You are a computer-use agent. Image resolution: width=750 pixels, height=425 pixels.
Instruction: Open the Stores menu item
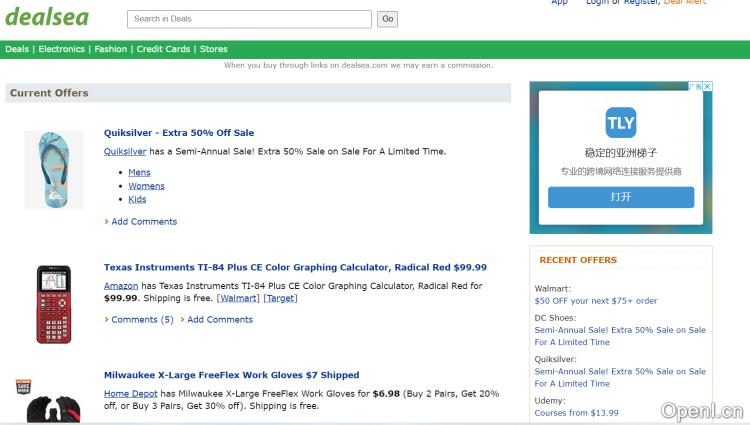click(x=213, y=49)
